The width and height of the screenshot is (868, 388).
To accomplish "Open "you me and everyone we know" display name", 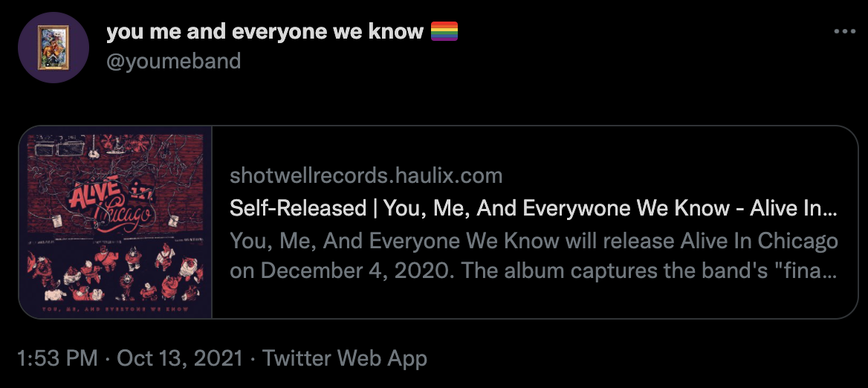I will (x=265, y=32).
